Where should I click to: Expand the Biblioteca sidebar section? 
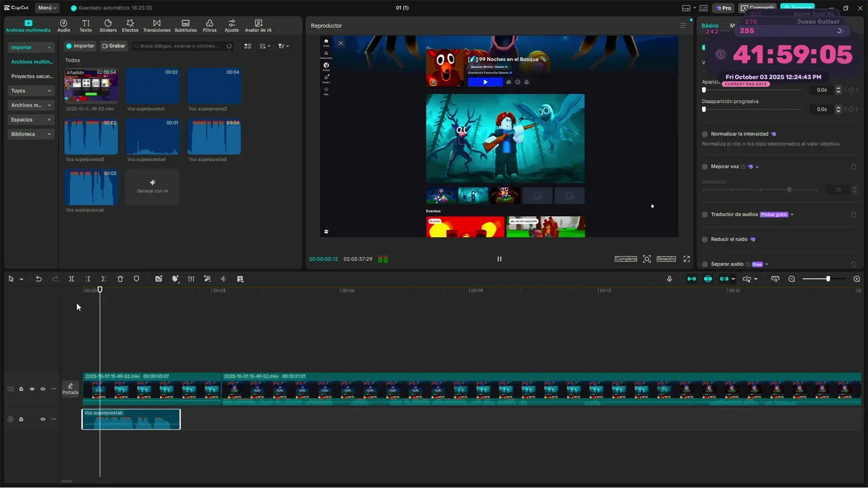point(31,134)
